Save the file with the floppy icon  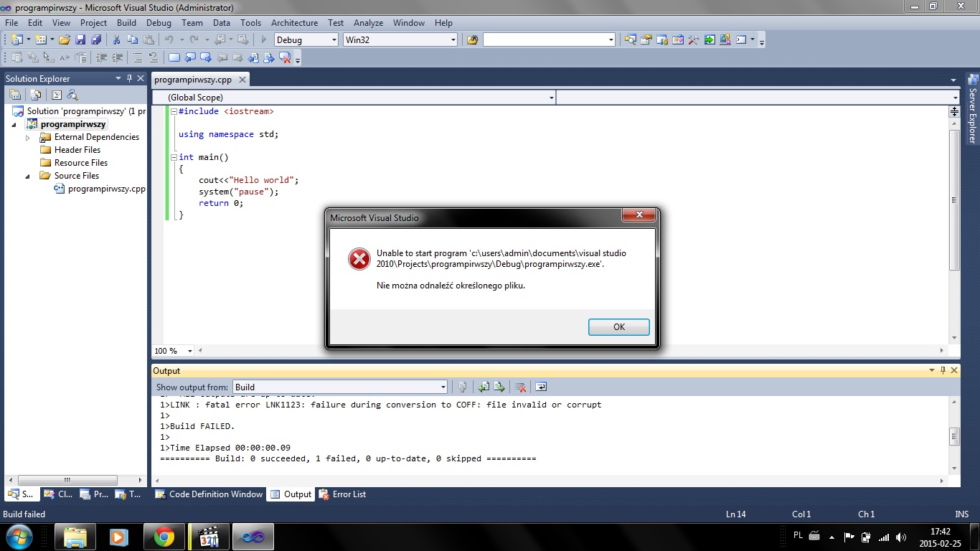pos(80,39)
